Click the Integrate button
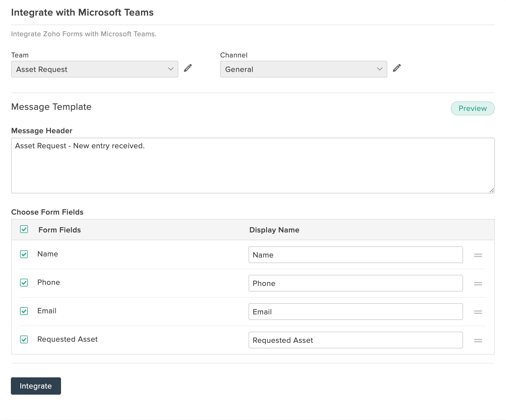 [36, 386]
